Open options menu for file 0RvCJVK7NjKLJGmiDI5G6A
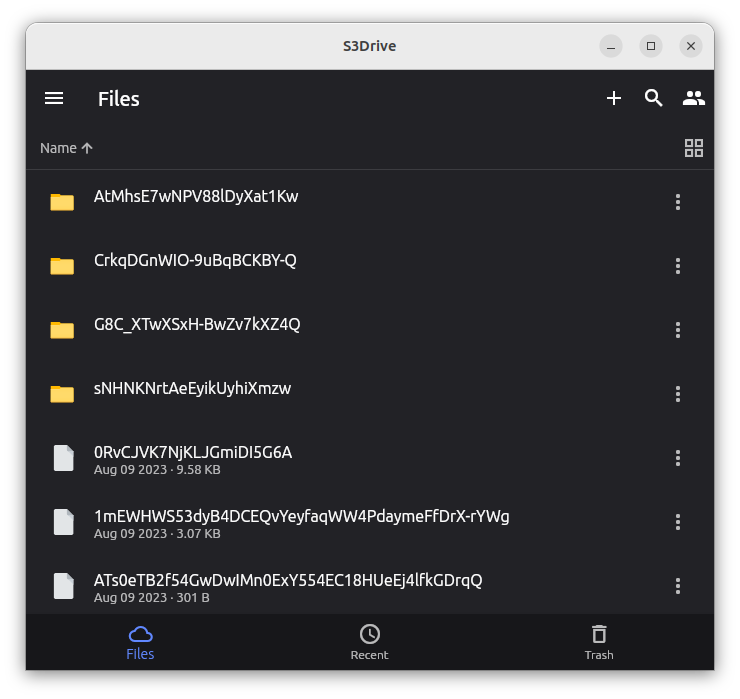This screenshot has height=699, width=740. [x=678, y=458]
